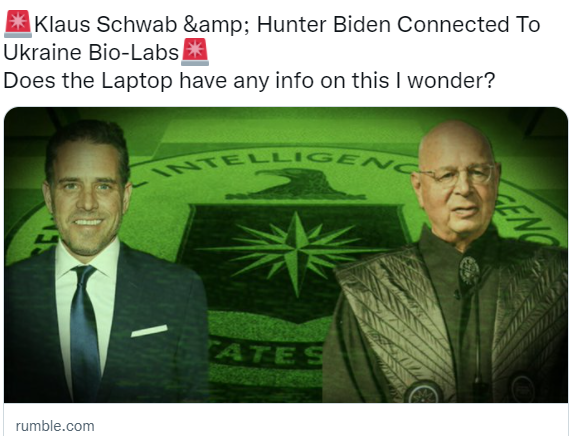Screen dimensions: 573x436
Task: Click the siren emoji after "Bio-Labs"
Action: point(195,52)
